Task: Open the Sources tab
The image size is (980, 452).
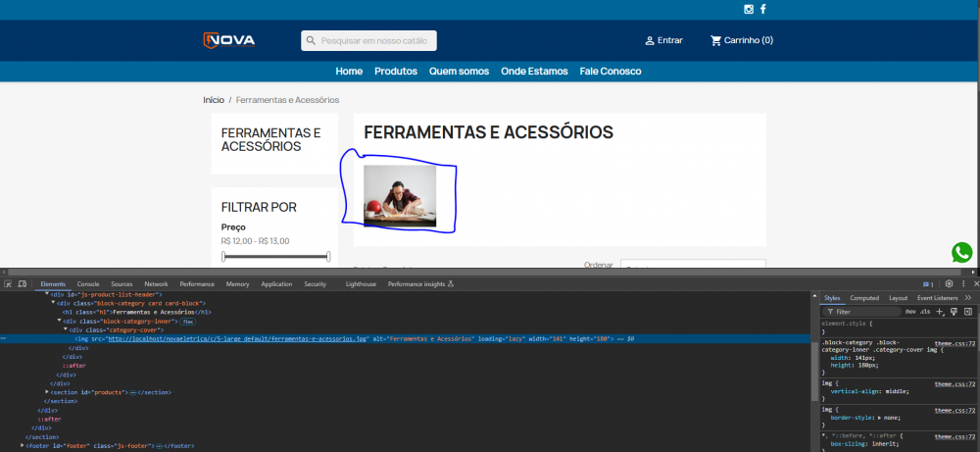Action: pos(122,283)
